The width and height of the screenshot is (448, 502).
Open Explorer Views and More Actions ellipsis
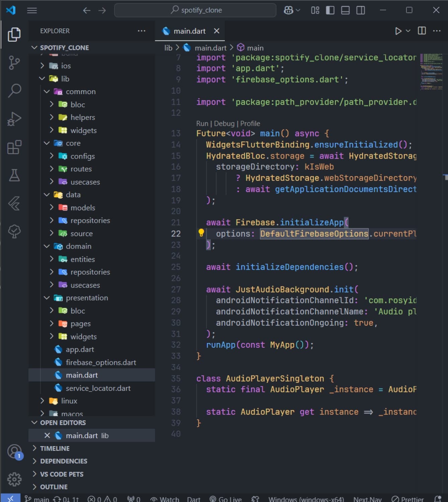point(142,31)
